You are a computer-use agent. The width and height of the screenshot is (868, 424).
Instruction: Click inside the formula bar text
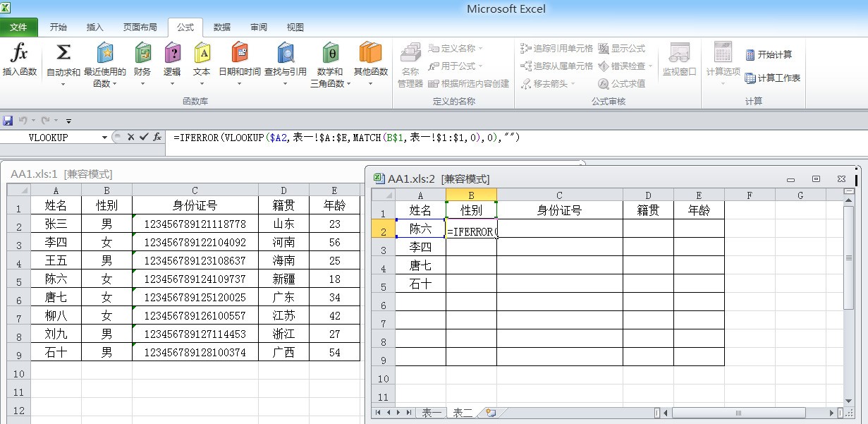click(x=347, y=138)
